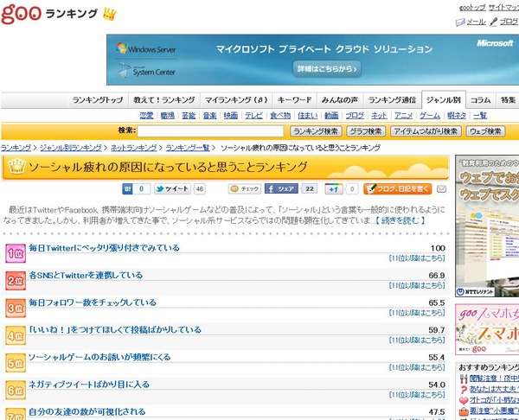Click the ランキング一覧 breadcrumb link
Image resolution: width=519 pixels, height=420 pixels.
[x=188, y=148]
